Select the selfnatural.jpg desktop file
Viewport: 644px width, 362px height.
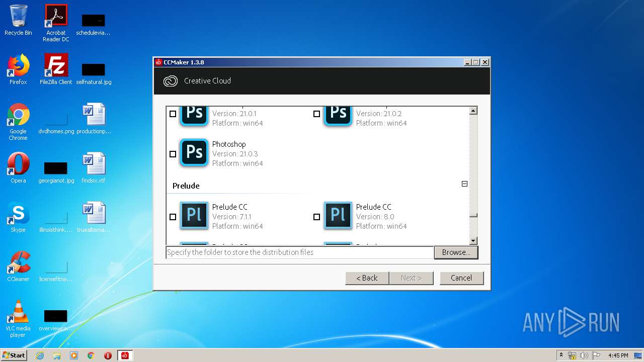94,73
